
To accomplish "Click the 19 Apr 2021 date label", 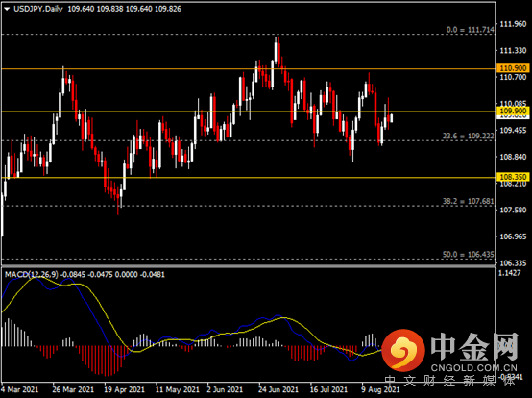I will [124, 389].
